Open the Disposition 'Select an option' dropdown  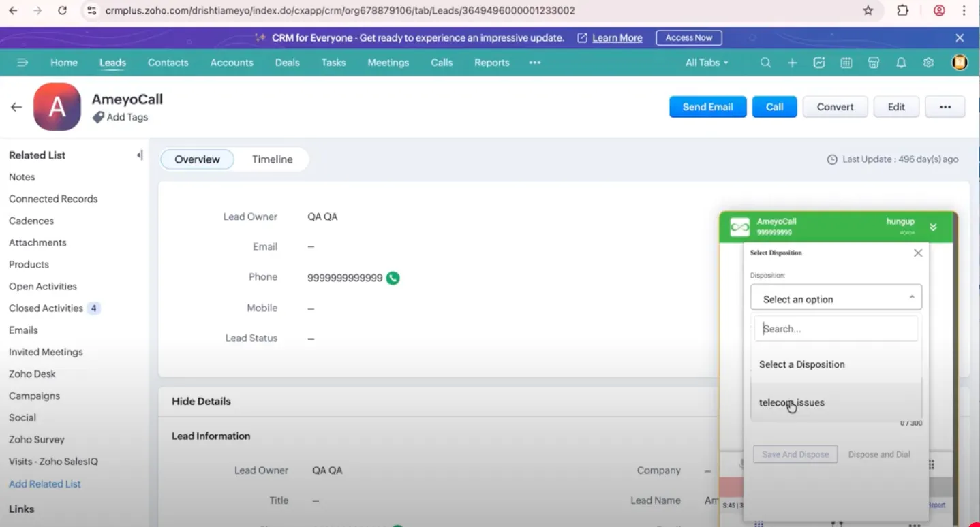click(836, 298)
